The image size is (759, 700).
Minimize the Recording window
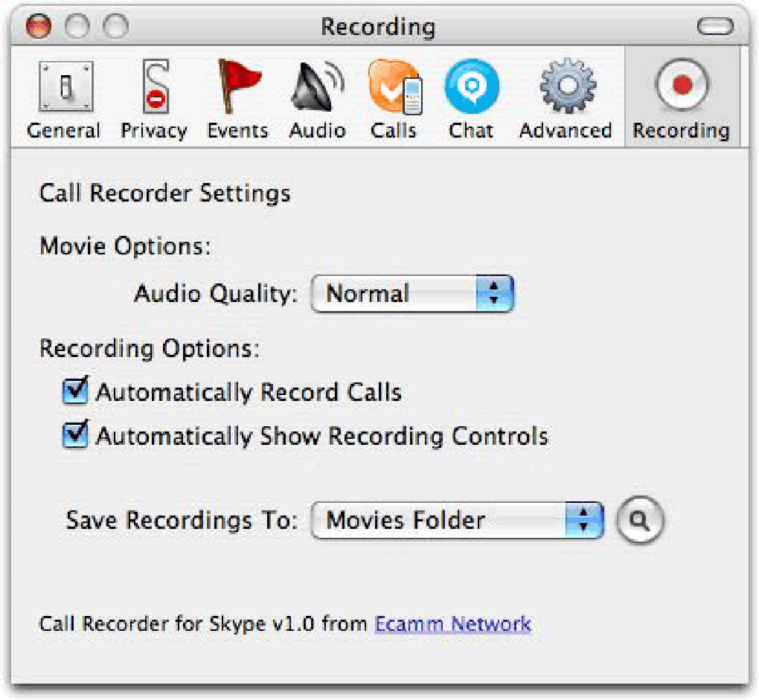[77, 28]
